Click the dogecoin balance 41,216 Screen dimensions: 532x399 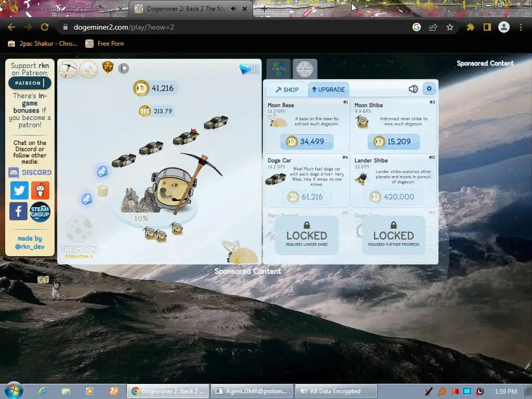click(x=154, y=88)
